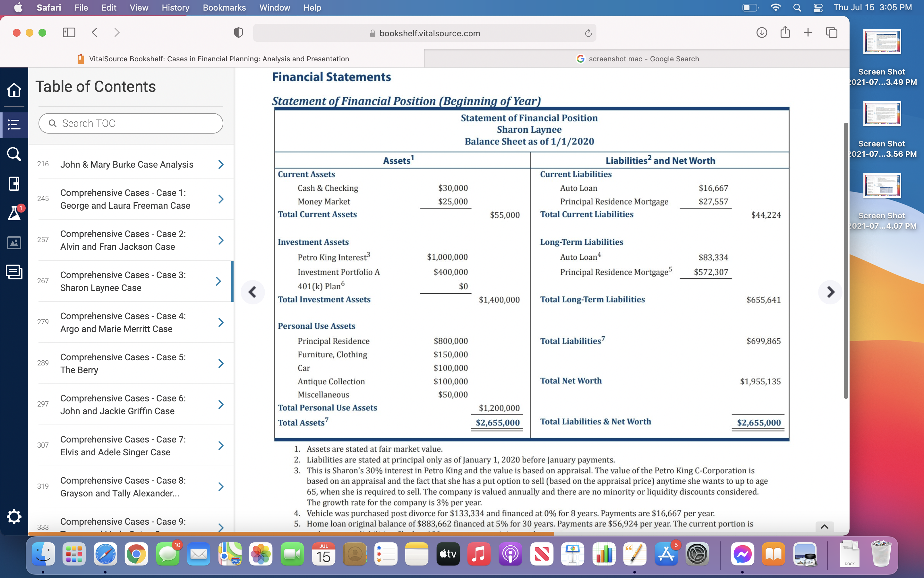
Task: Open Spotlight search in menu bar
Action: click(797, 8)
